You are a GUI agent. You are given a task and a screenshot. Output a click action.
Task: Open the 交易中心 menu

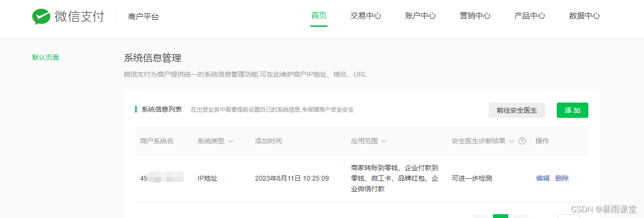coord(366,15)
